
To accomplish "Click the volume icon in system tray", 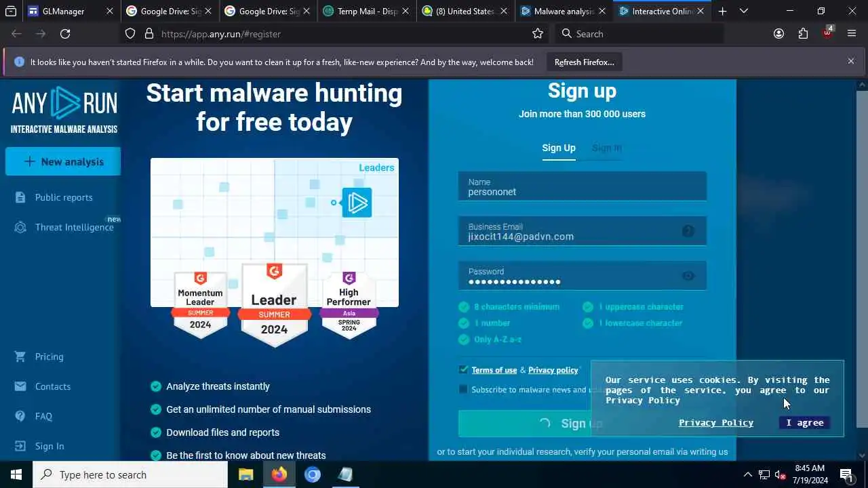I will pyautogui.click(x=781, y=474).
